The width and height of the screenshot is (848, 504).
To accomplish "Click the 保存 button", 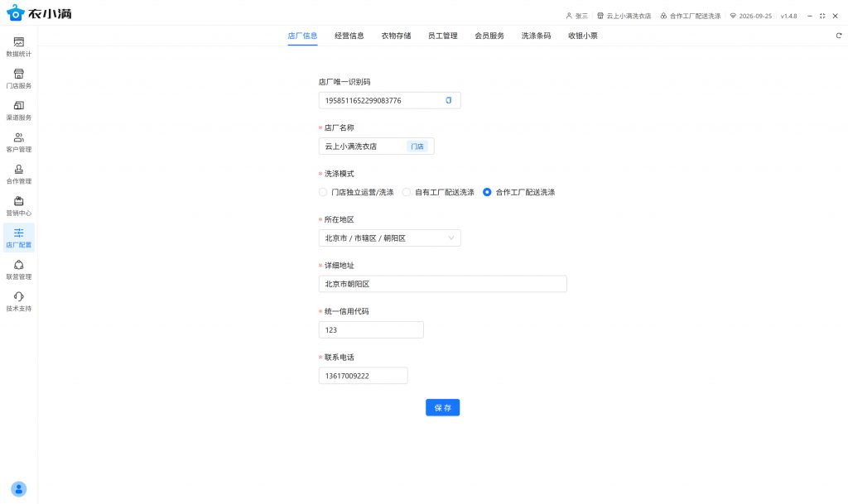I will click(442, 408).
